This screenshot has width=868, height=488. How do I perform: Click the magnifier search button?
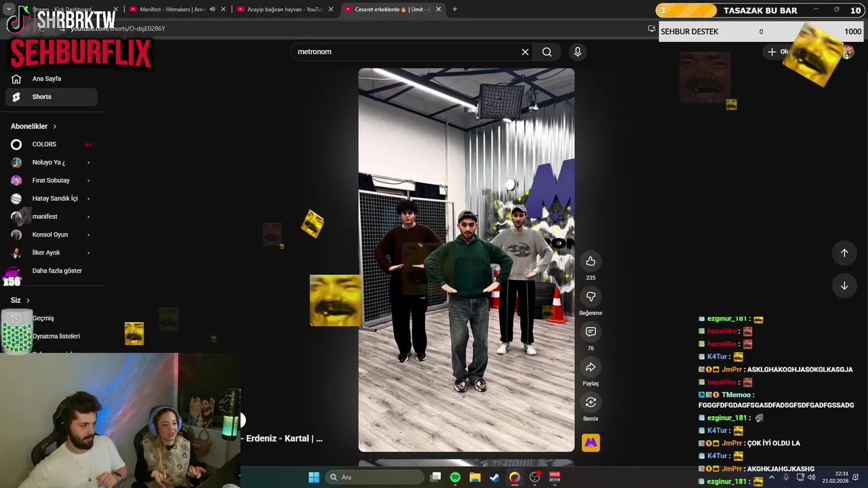point(547,52)
